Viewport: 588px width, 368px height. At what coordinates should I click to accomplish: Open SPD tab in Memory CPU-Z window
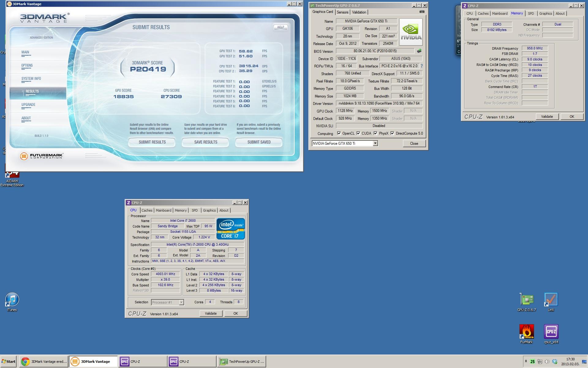531,13
